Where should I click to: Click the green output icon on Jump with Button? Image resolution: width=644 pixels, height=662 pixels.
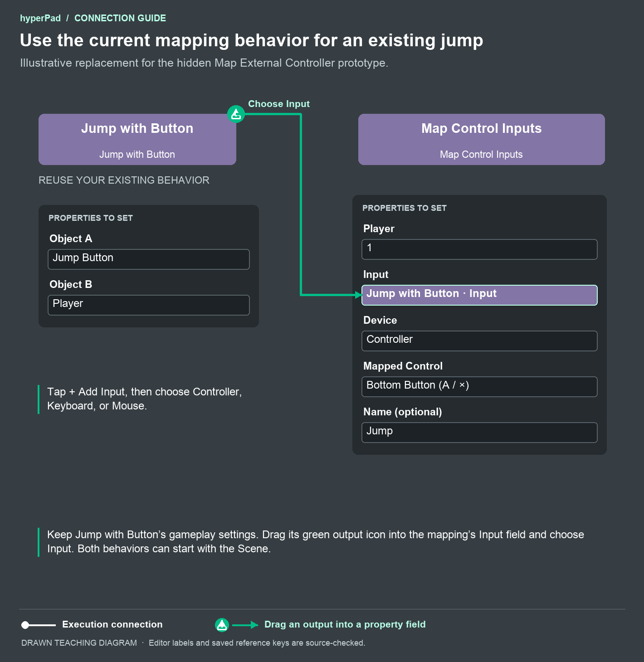pyautogui.click(x=236, y=114)
